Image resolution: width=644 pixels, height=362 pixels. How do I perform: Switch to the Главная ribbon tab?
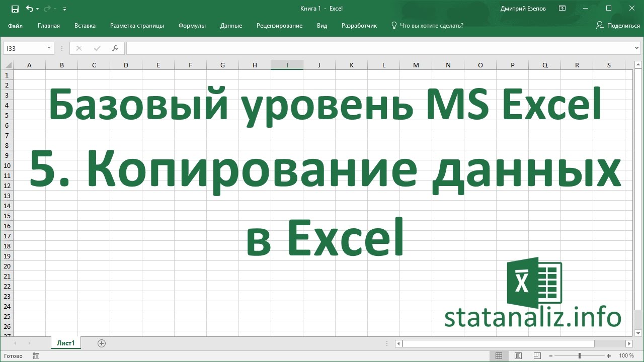tap(49, 26)
